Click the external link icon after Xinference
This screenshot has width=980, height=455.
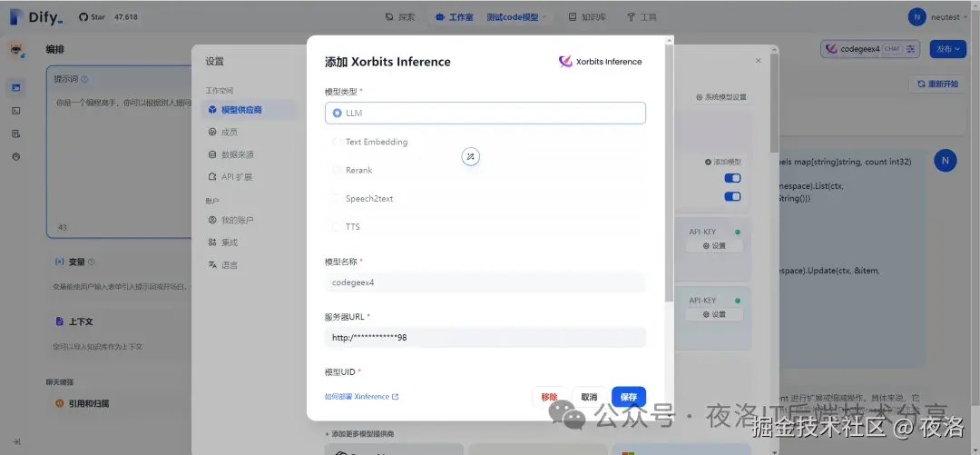pyautogui.click(x=395, y=396)
